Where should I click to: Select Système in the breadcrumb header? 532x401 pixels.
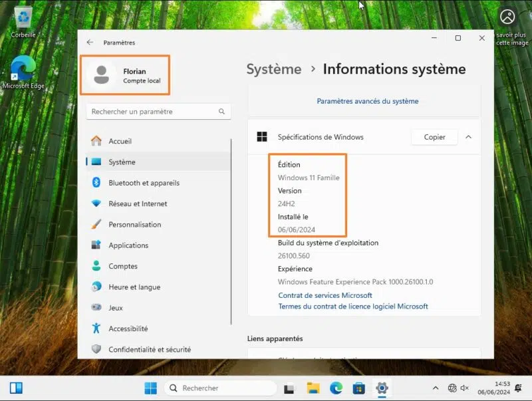coord(273,68)
